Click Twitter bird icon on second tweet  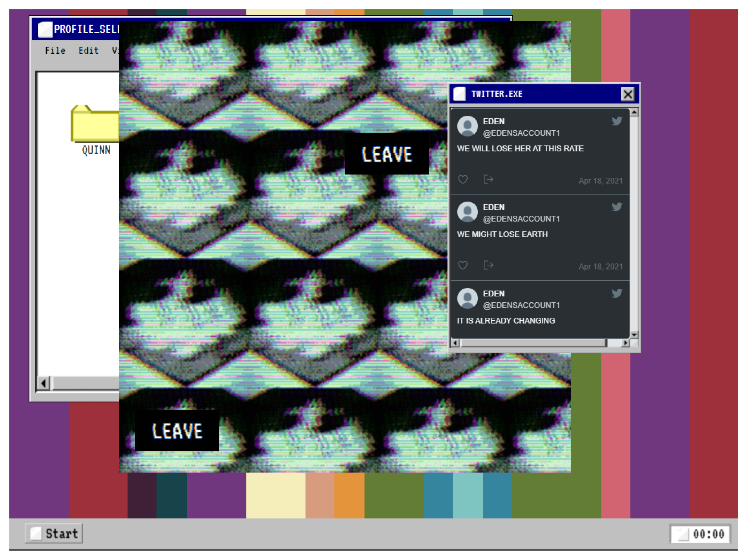pyautogui.click(x=617, y=207)
